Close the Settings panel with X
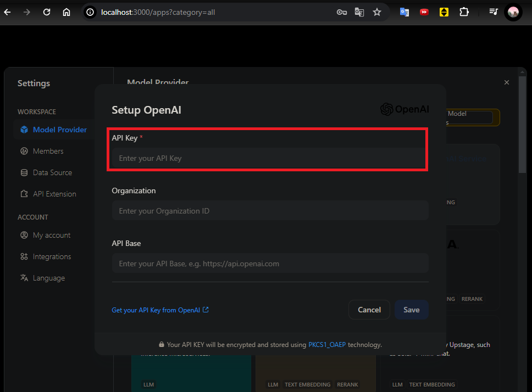This screenshot has height=392, width=532. pos(507,82)
